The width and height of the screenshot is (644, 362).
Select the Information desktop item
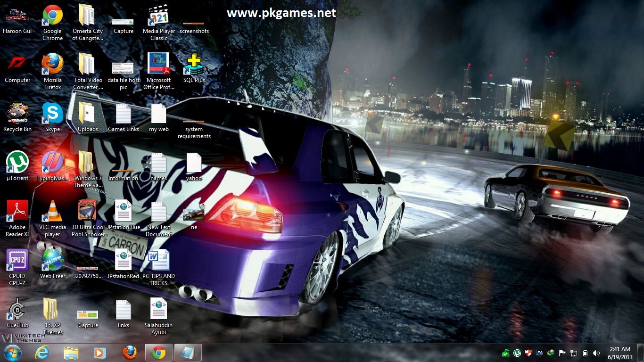click(x=123, y=174)
